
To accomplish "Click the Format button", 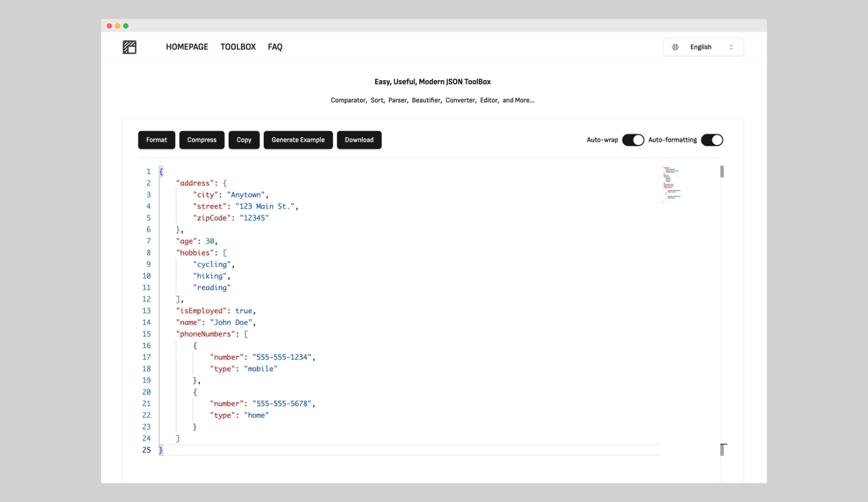I will click(156, 140).
